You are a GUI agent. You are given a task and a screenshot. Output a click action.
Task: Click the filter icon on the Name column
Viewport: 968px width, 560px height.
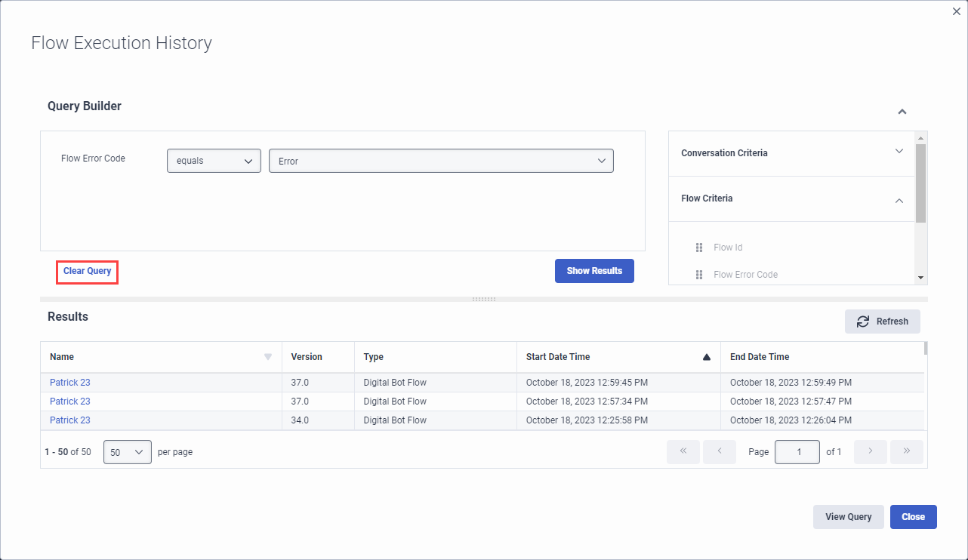point(268,356)
